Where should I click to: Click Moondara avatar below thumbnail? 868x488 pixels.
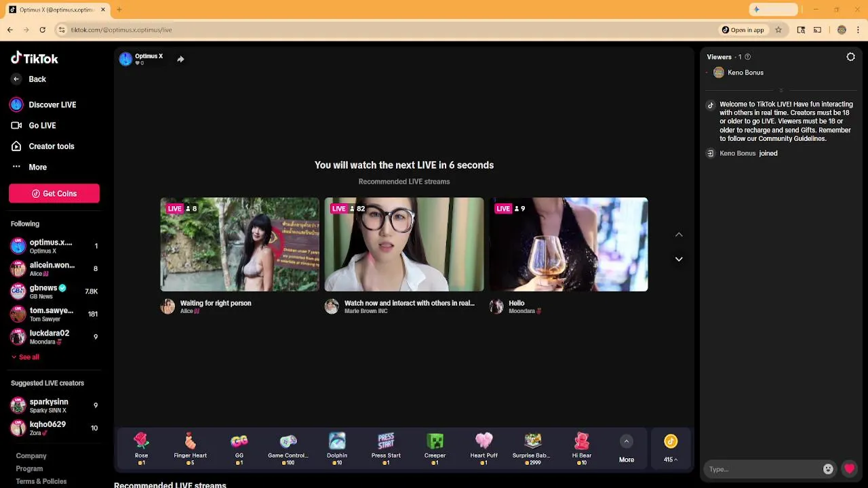tap(496, 306)
